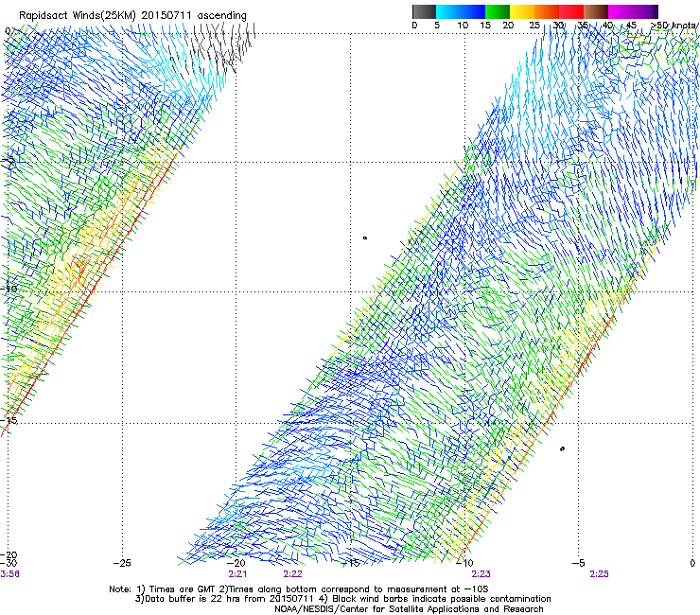Click the '2:23' time label
Image resolution: width=700 pixels, height=615 pixels.
point(481,574)
